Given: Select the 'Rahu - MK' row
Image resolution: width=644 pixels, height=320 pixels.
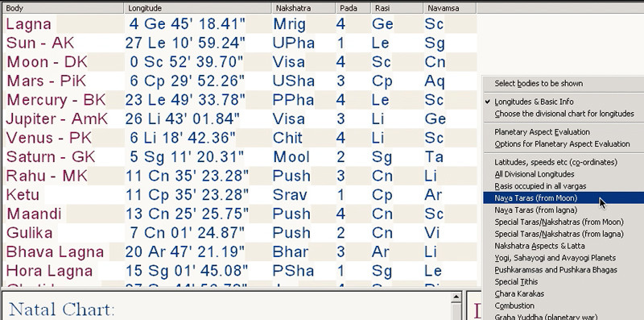Looking at the screenshot, I should click(x=240, y=176).
